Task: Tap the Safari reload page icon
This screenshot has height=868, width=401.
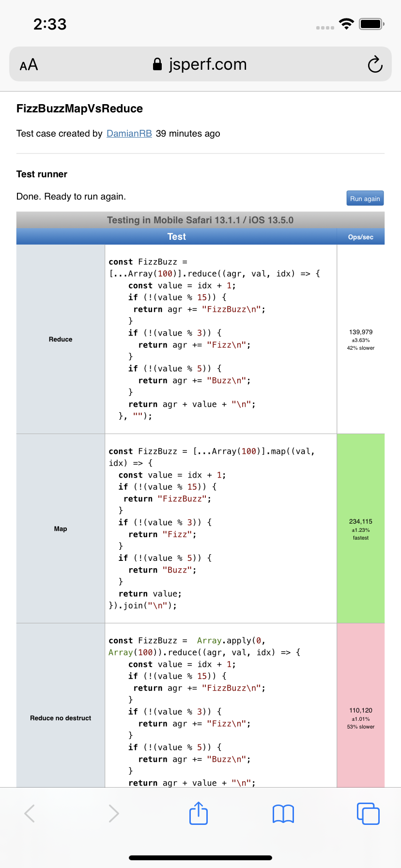Action: coord(375,64)
